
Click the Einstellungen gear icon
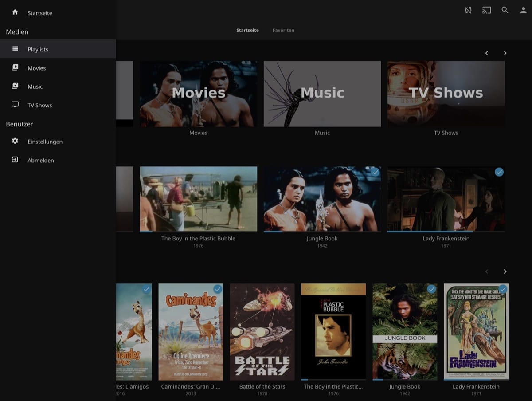click(15, 141)
